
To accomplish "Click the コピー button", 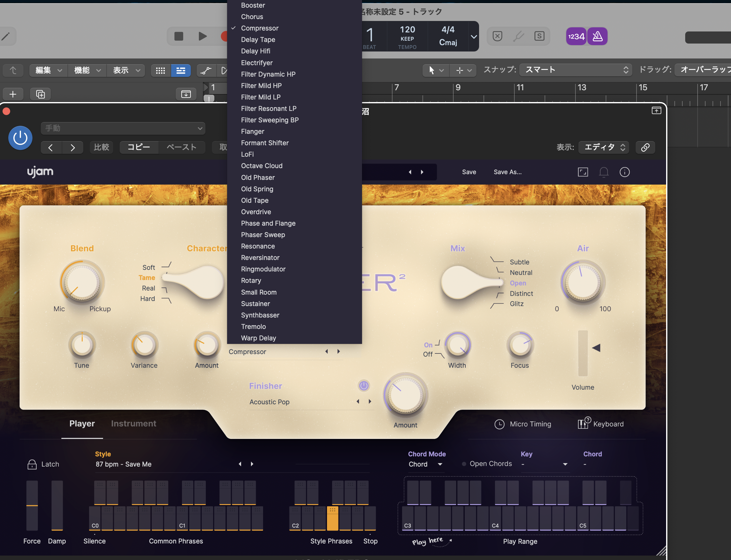I will click(x=139, y=147).
